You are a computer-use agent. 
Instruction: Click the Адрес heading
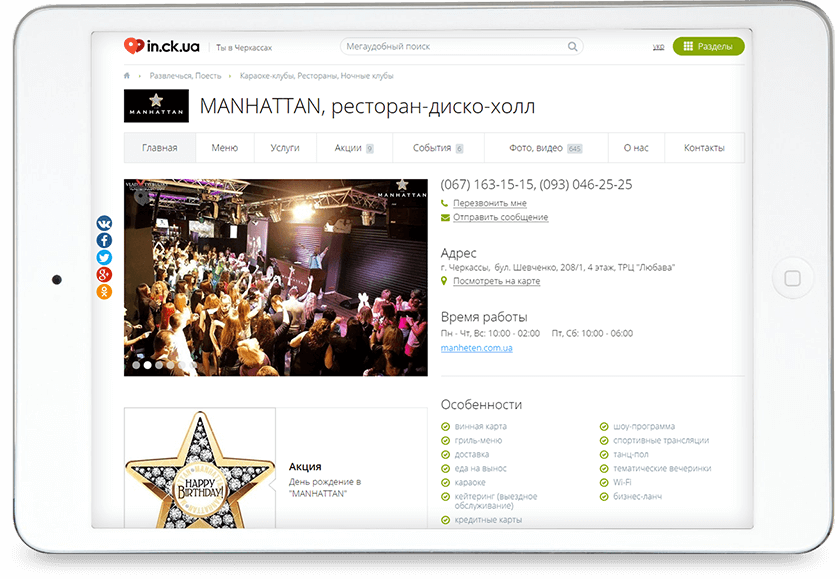[458, 253]
